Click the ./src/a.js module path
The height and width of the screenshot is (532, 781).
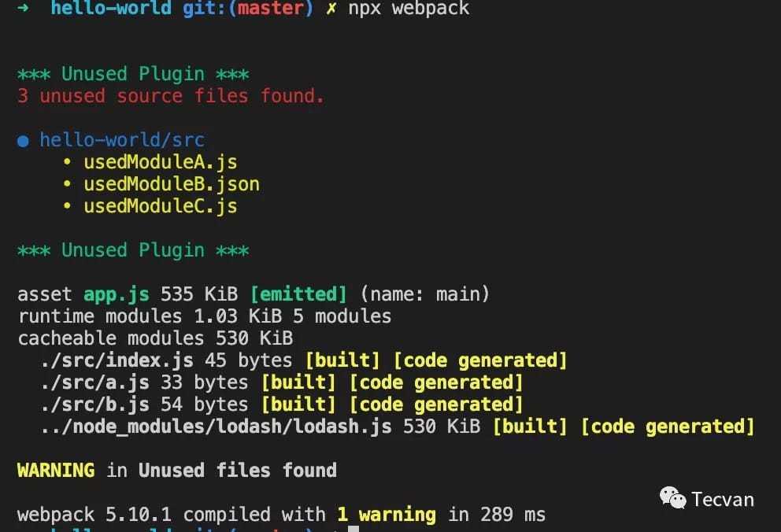coord(94,382)
